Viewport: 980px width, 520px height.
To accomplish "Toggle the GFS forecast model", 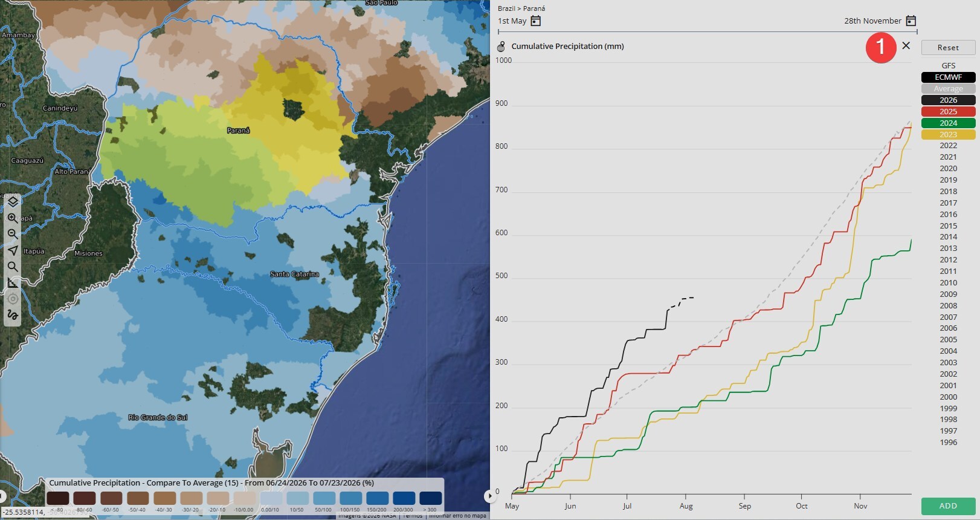I will [x=948, y=66].
